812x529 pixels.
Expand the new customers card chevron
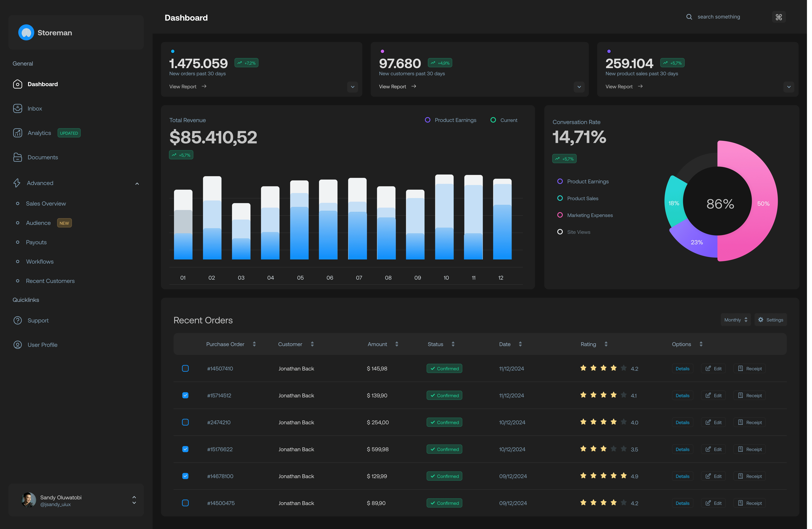pyautogui.click(x=579, y=87)
